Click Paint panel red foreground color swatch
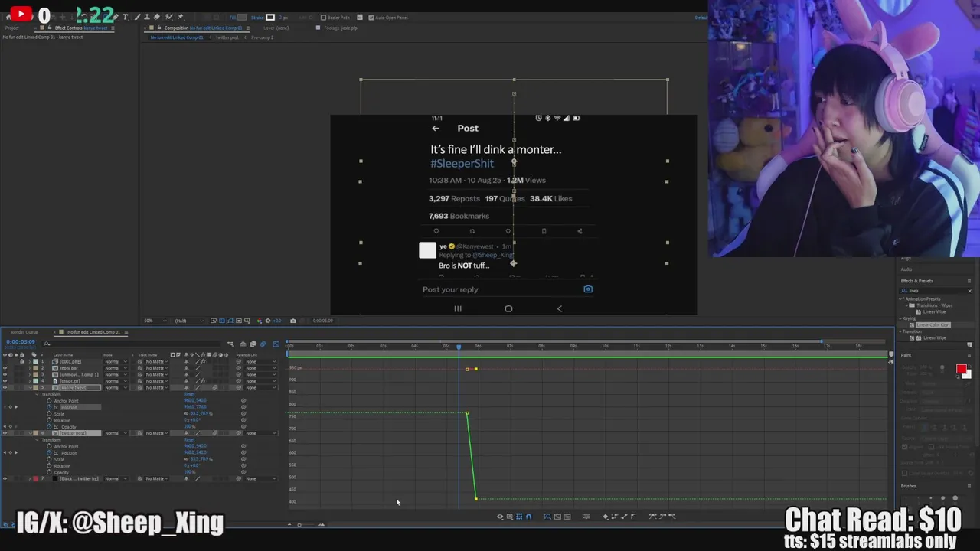Image resolution: width=980 pixels, height=551 pixels. [x=962, y=369]
